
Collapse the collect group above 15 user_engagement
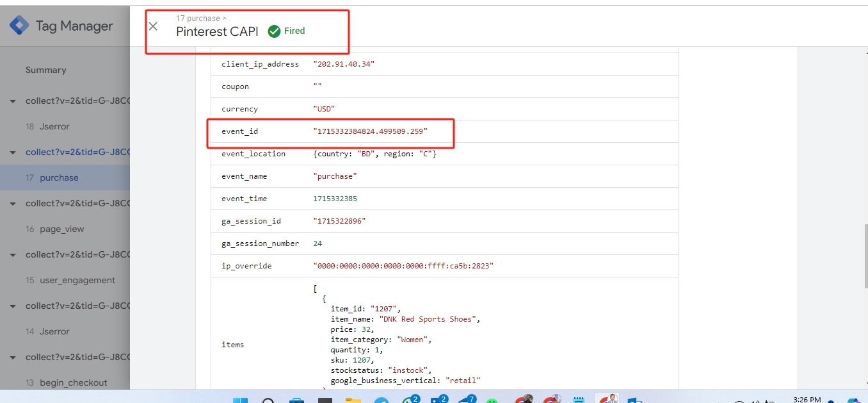coord(13,255)
